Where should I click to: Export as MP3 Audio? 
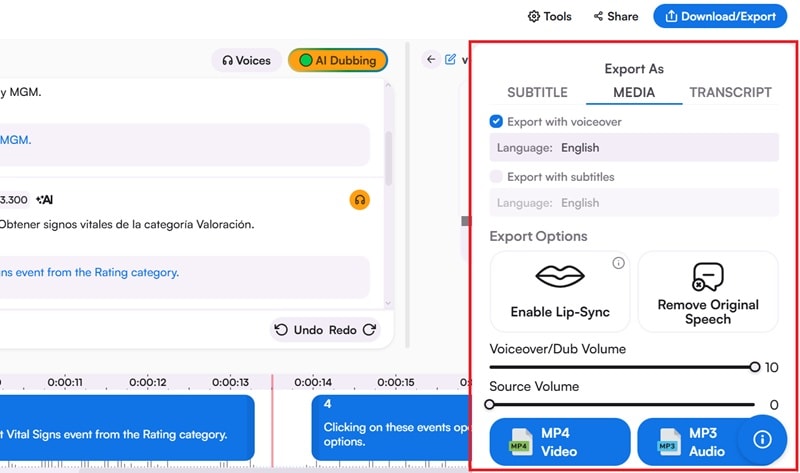tap(689, 442)
